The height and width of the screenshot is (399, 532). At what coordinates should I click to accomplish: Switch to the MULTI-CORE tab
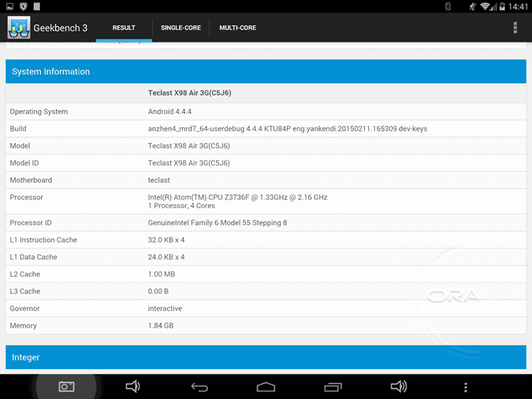pos(237,28)
